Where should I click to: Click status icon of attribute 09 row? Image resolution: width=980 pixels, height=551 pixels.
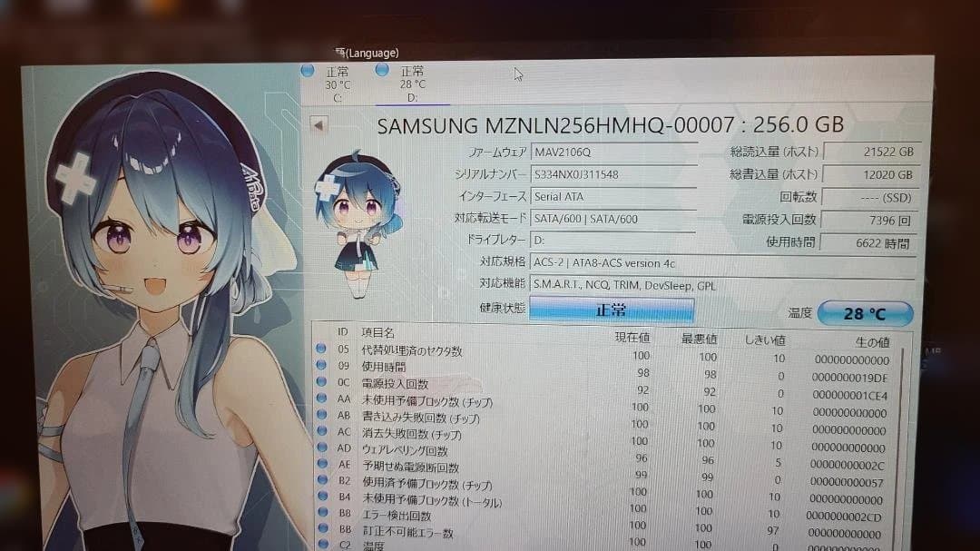(x=321, y=365)
